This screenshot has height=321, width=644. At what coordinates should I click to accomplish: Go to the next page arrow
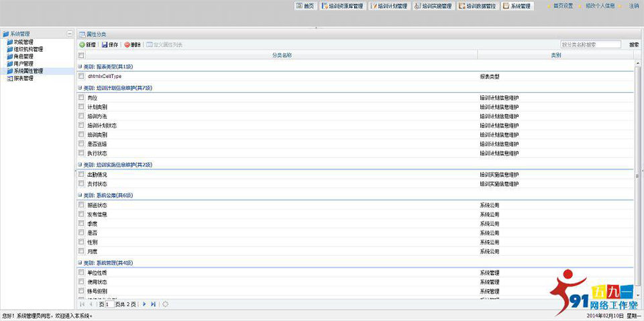tap(144, 304)
